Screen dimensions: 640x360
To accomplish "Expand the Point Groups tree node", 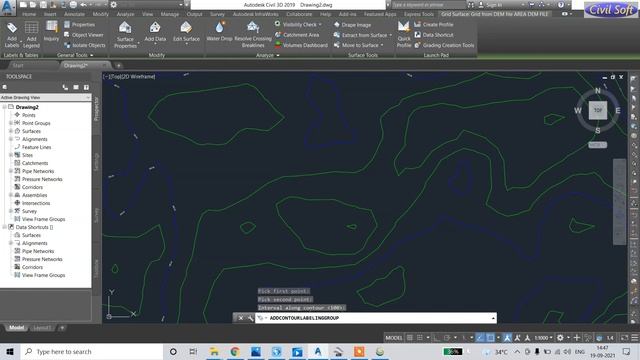I will click(x=11, y=123).
